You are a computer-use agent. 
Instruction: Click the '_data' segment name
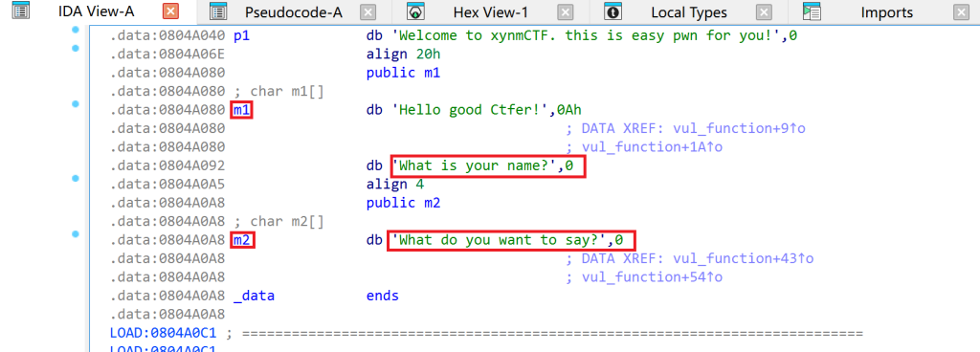pyautogui.click(x=254, y=296)
